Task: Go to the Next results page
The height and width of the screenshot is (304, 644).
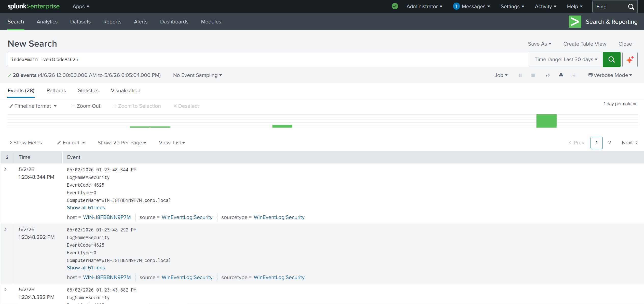Action: coord(629,143)
